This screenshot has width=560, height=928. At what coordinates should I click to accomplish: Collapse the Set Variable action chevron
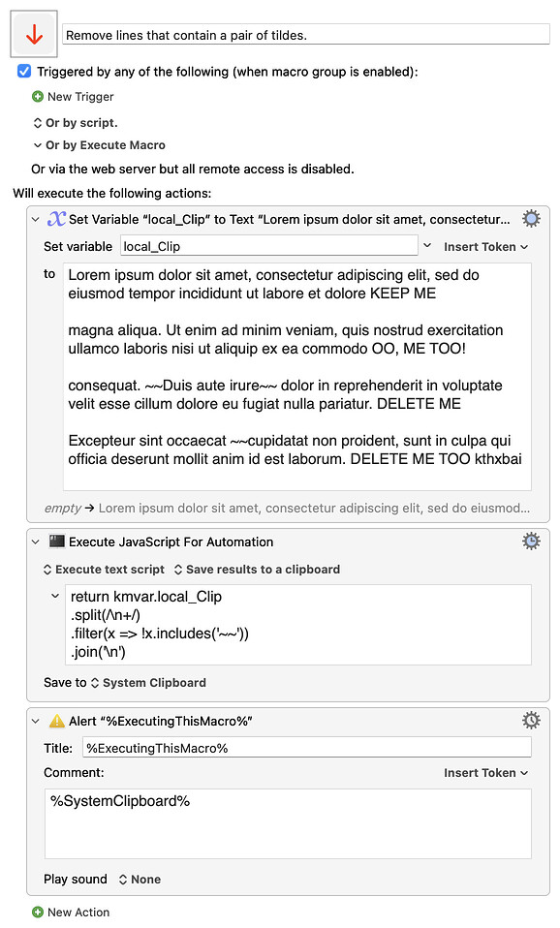point(36,220)
